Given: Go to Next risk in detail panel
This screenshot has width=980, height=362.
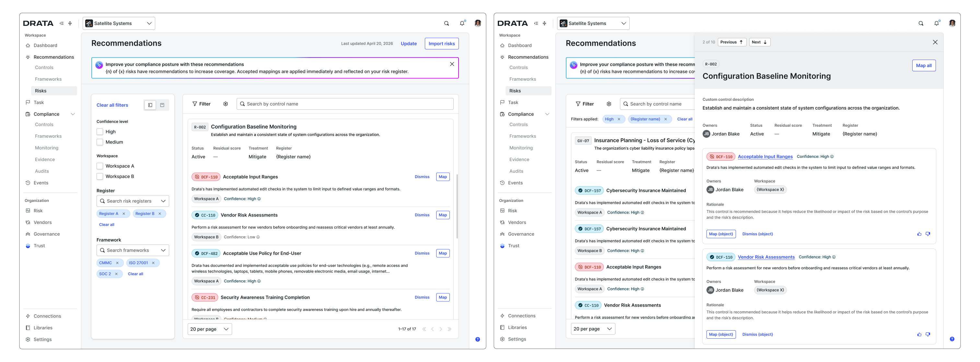Looking at the screenshot, I should click(759, 42).
